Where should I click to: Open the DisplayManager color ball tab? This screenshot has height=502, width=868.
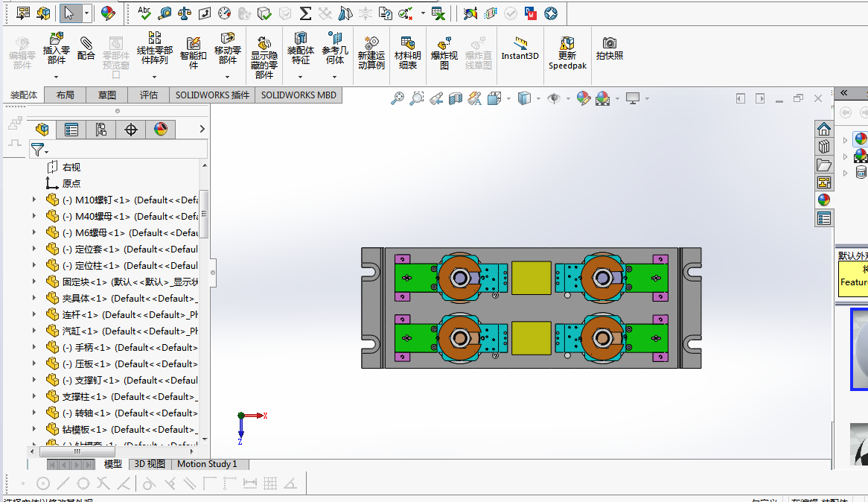point(161,130)
